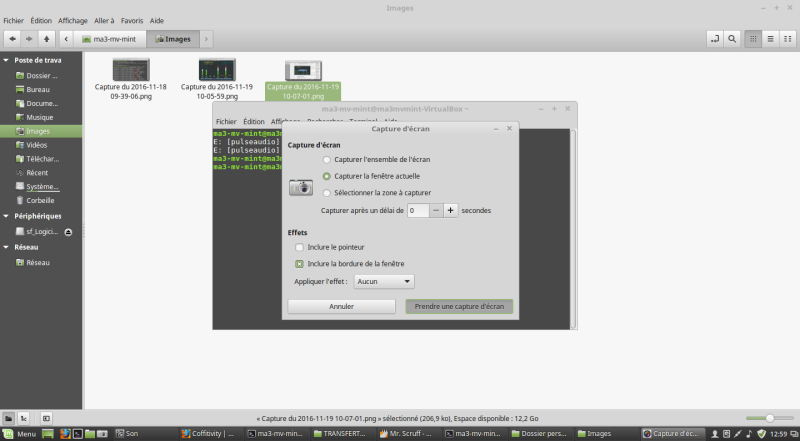Hide the sidebar using the bottom bar icon
This screenshot has width=800, height=441.
[x=46, y=419]
